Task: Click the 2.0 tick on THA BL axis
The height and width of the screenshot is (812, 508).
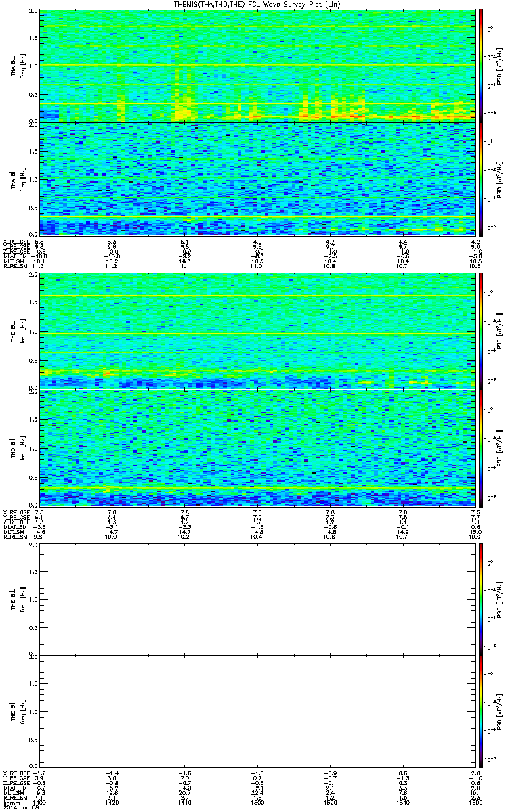Action: coord(33,12)
